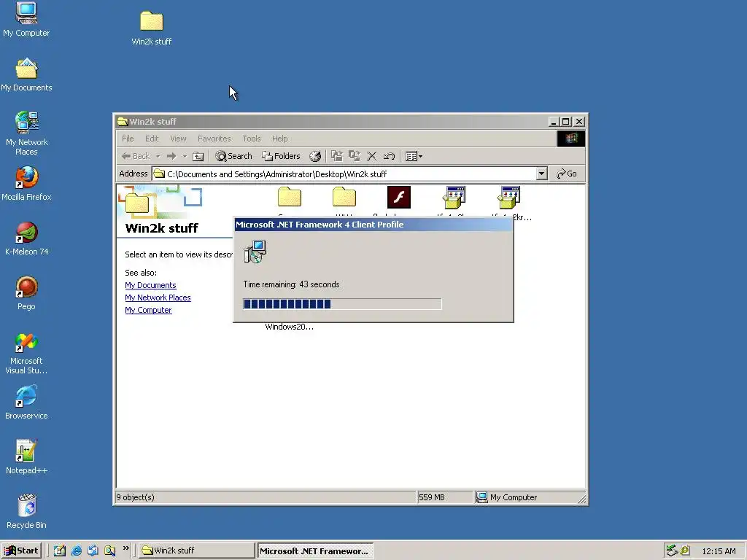Switch to Microsoft .NET Framework taskbar button
The width and height of the screenshot is (747, 560).
(315, 551)
